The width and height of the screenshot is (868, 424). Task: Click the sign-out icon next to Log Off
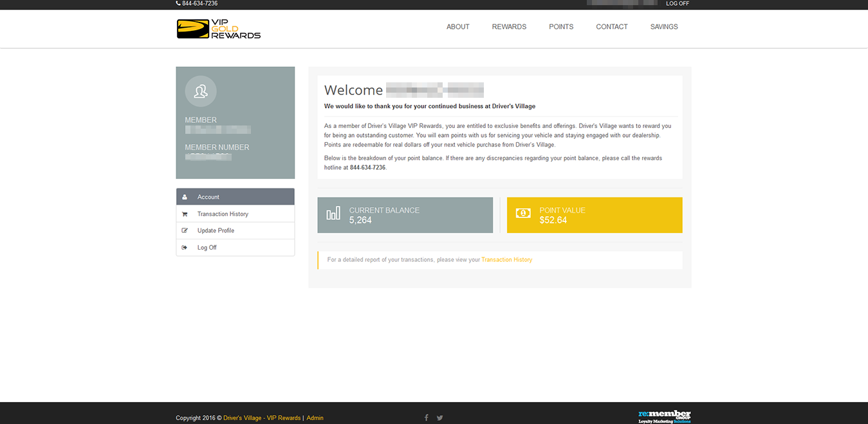(185, 247)
